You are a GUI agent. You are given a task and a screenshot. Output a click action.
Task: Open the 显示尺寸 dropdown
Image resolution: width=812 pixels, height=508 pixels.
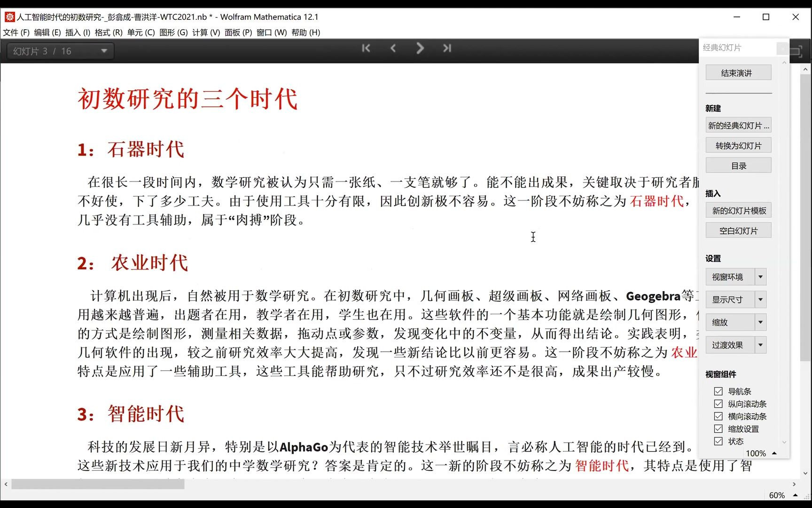[736, 300]
